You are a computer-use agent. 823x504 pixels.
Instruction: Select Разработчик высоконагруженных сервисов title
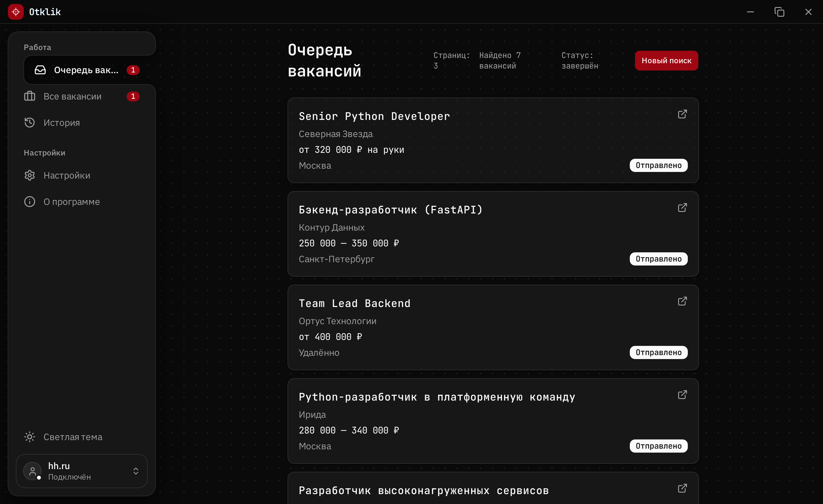pos(424,490)
